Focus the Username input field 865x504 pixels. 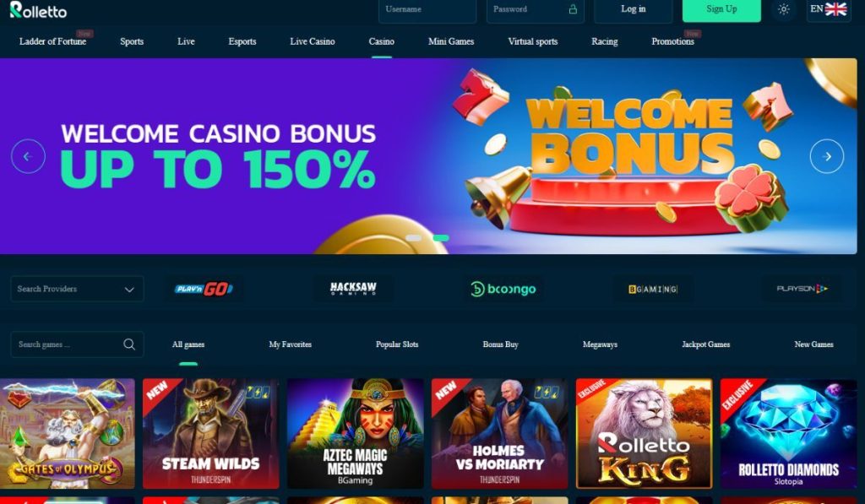coord(427,9)
